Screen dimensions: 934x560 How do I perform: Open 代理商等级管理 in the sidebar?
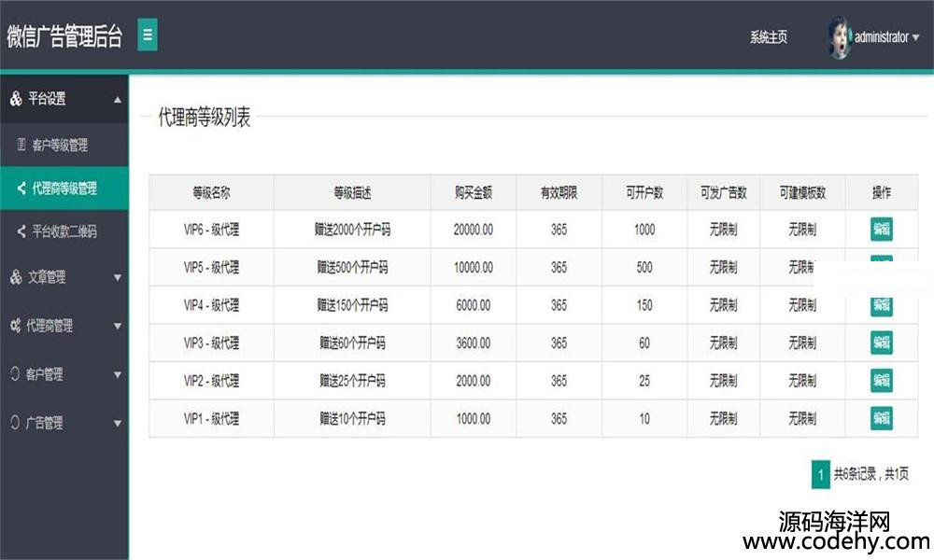pyautogui.click(x=64, y=189)
